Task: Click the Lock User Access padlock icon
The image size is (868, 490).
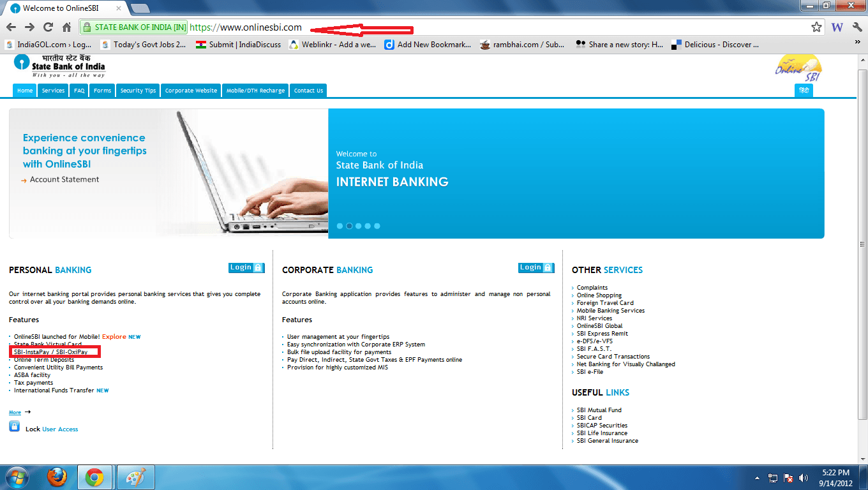Action: pos(14,427)
